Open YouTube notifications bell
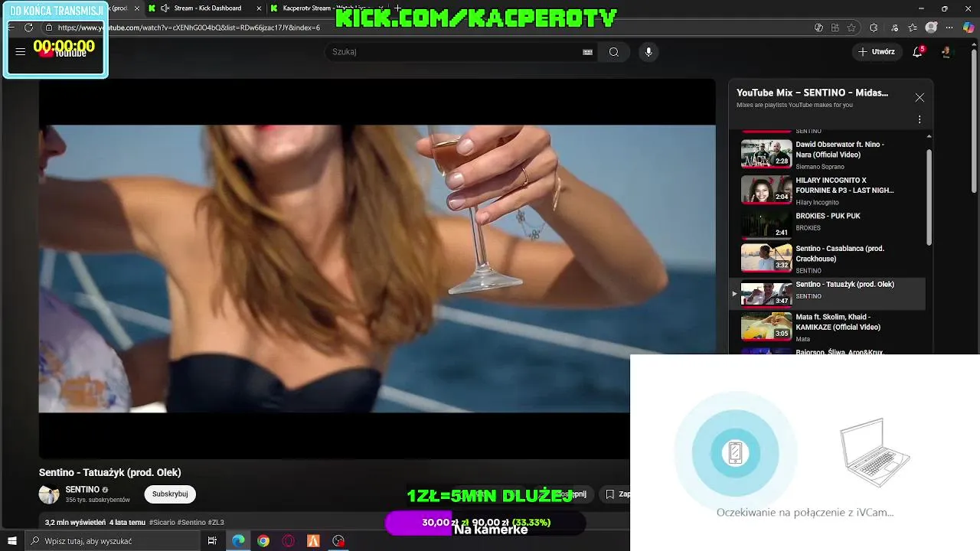Screen dimensions: 980x551 coord(918,52)
